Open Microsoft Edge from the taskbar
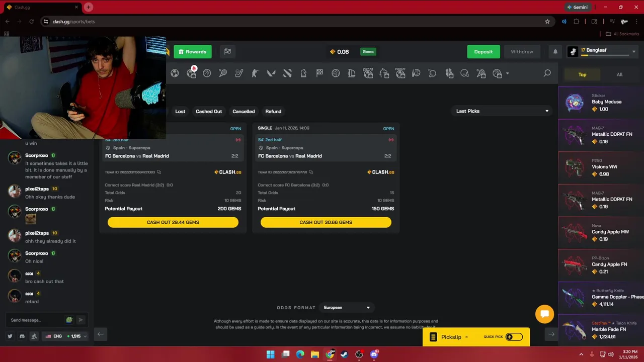Screen dimensions: 644x362 click(x=300, y=354)
